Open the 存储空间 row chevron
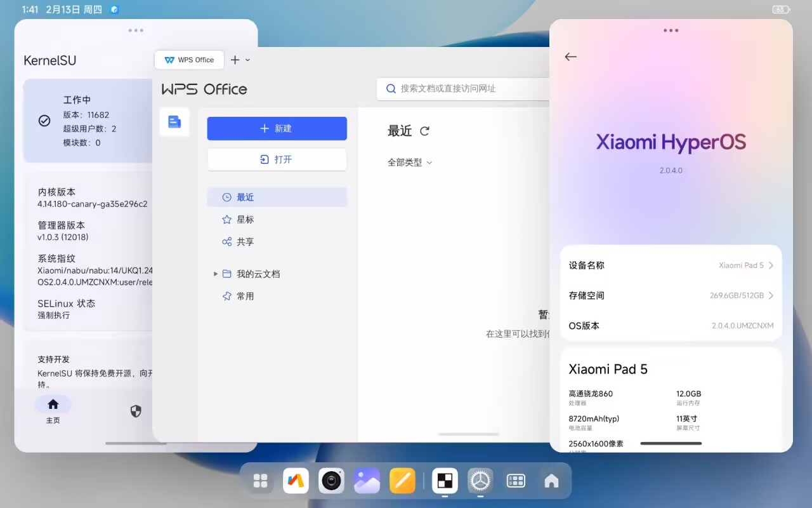Image resolution: width=812 pixels, height=508 pixels. coord(771,295)
